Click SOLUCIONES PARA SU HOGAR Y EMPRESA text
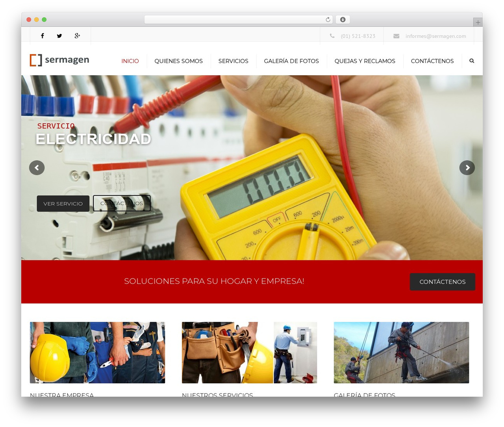 tap(214, 281)
